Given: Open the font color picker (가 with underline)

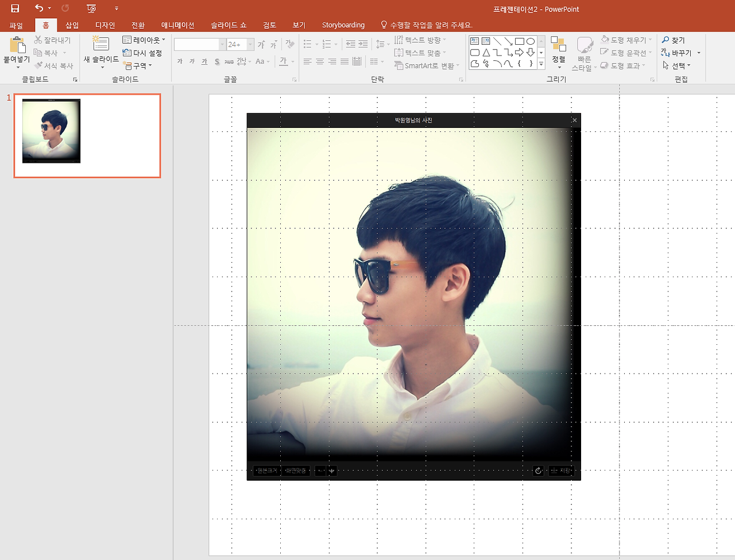Looking at the screenshot, I should coord(287,61).
